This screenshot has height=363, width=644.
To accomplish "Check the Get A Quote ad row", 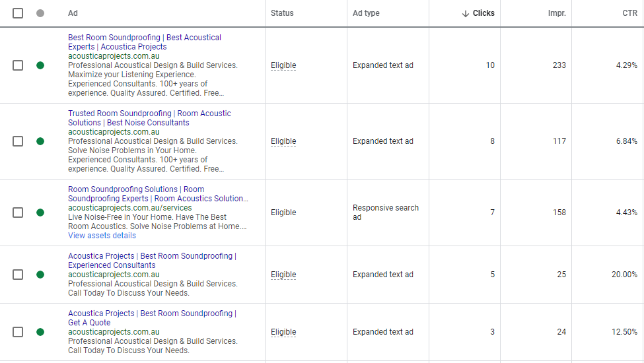I will pos(18,332).
